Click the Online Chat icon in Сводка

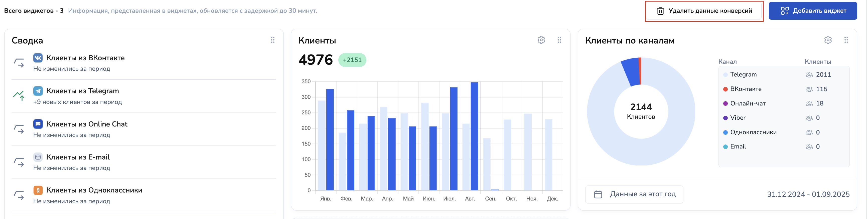38,124
